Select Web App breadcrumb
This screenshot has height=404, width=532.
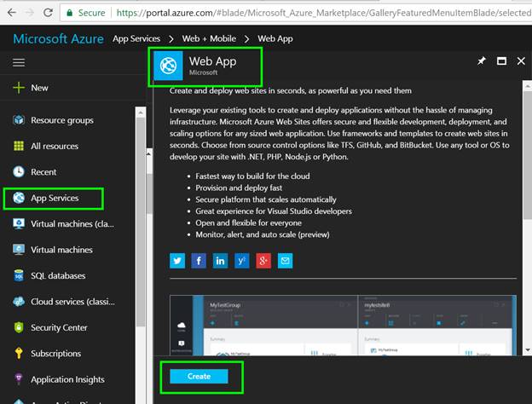pos(275,38)
